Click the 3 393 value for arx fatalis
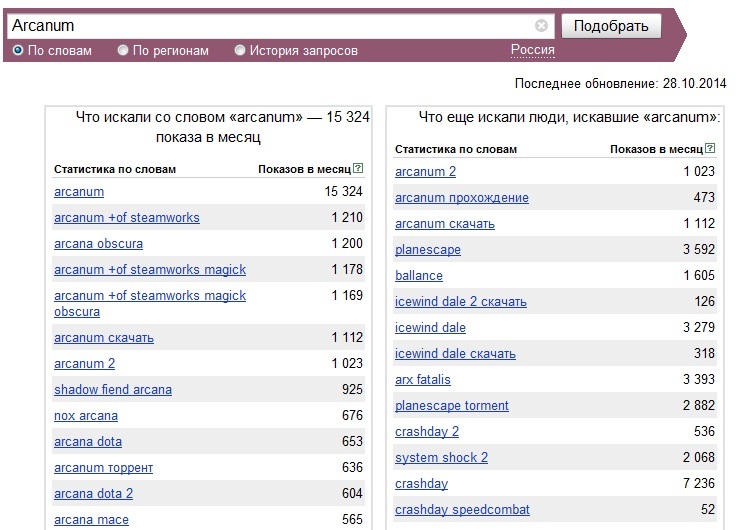This screenshot has width=739, height=530. [699, 379]
